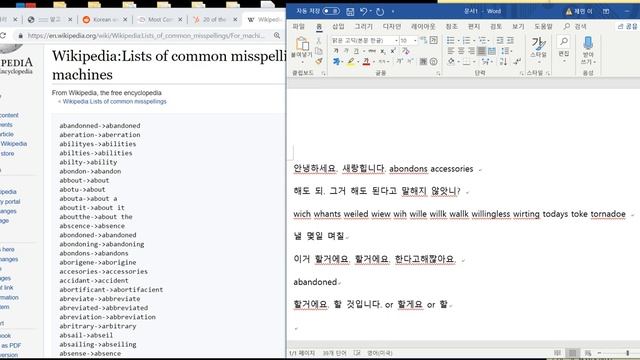640x360 pixels.
Task: Click the zoom magnifier icon in address bar
Action: 277,36
